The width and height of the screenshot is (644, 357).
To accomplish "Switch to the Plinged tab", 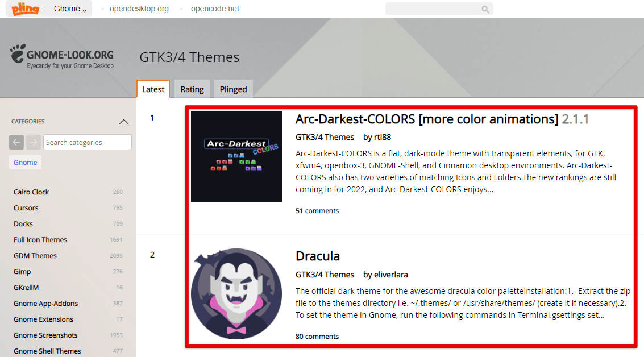I will 233,89.
